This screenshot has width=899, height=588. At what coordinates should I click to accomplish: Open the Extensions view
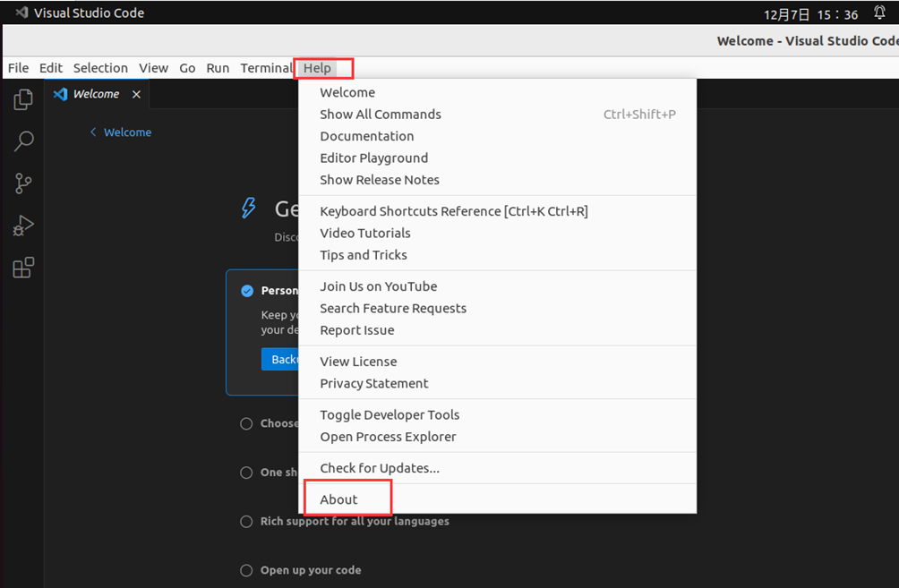click(23, 268)
